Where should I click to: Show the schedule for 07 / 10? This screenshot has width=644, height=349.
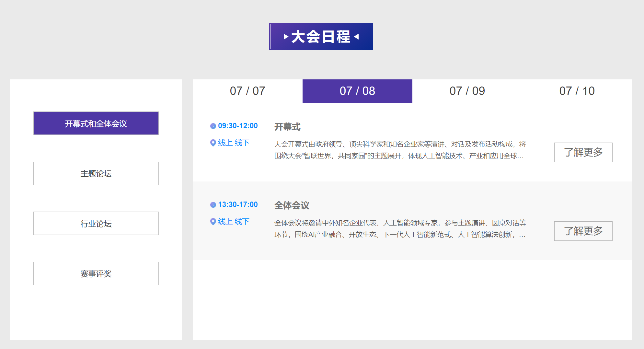(577, 91)
